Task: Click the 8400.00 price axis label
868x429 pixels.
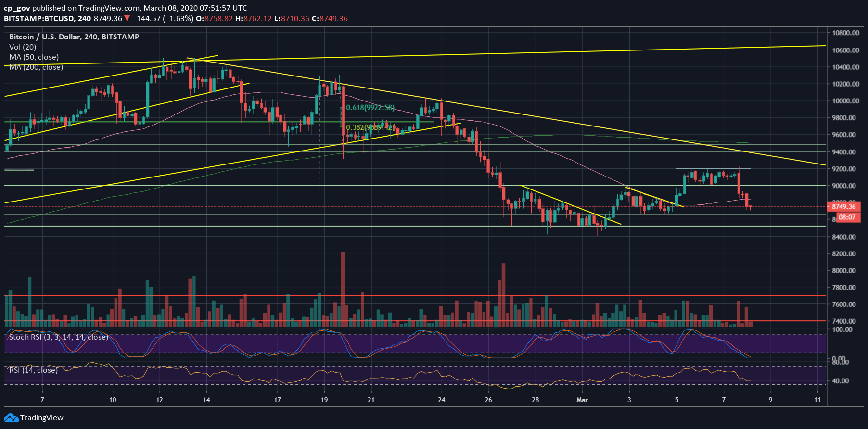Action: (844, 237)
